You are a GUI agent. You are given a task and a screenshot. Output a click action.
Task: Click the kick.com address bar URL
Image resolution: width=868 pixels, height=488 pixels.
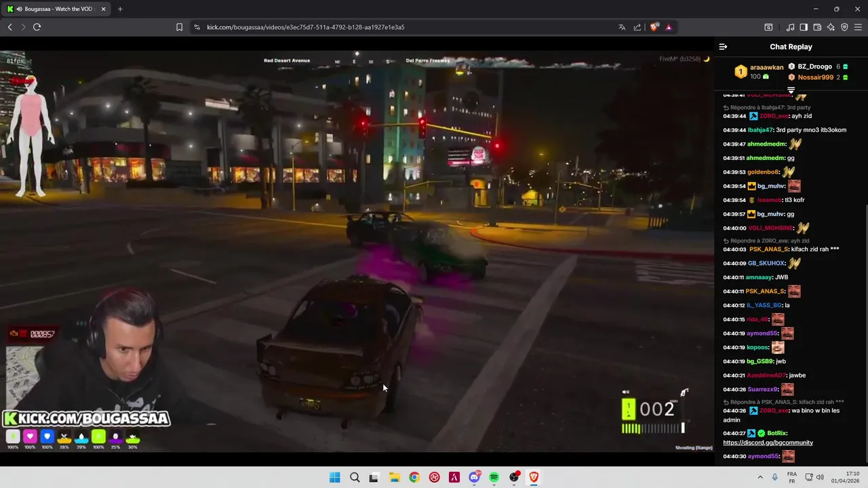click(305, 27)
